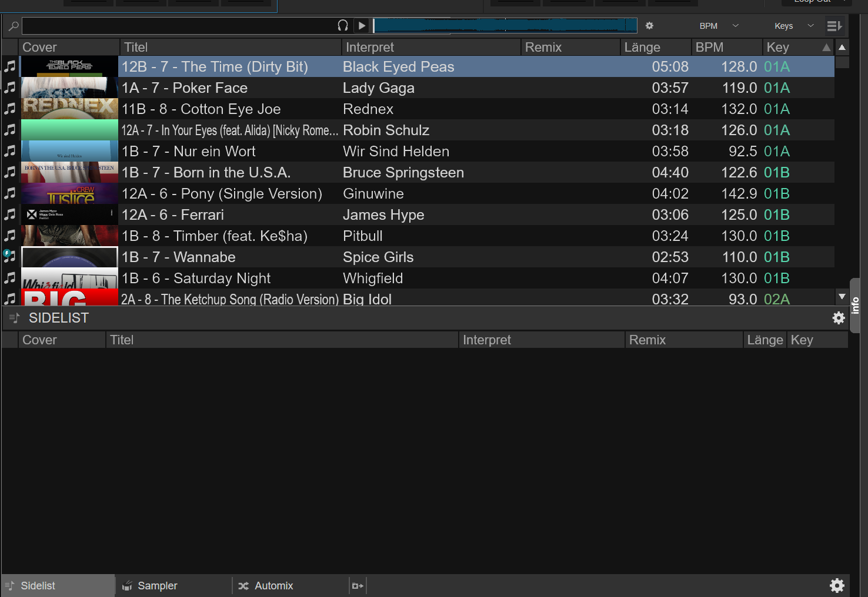This screenshot has height=597, width=868.
Task: Click length 02:53 of Wannabe
Action: 670,257
